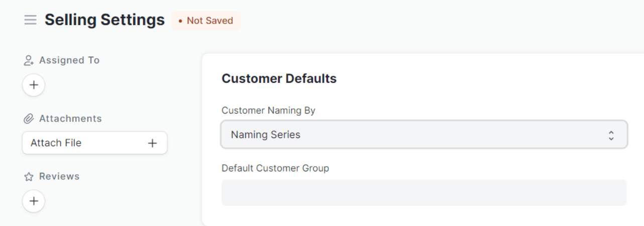Click the Attach File button
Viewport: 644px width, 226px height.
[95, 143]
